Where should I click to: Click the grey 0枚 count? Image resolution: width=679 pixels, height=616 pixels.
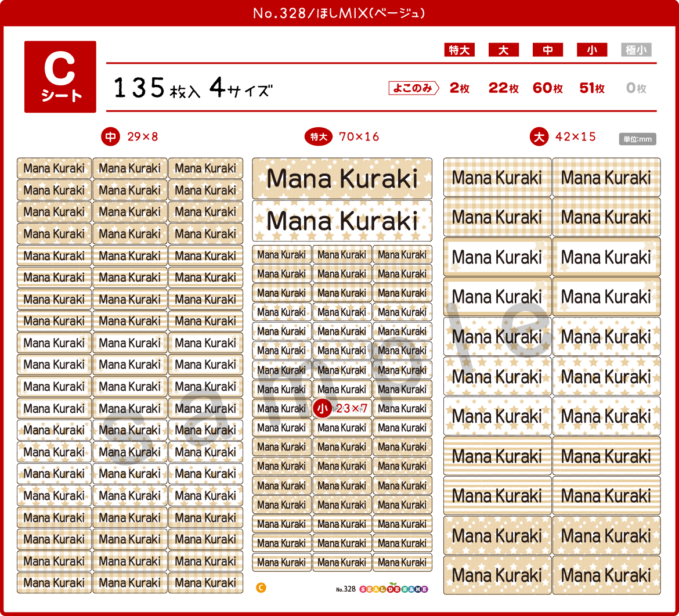click(636, 88)
